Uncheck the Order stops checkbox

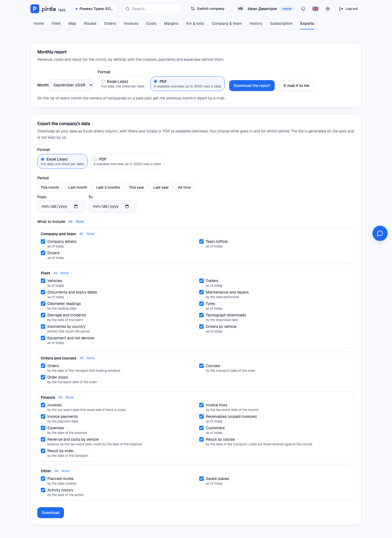pyautogui.click(x=43, y=377)
